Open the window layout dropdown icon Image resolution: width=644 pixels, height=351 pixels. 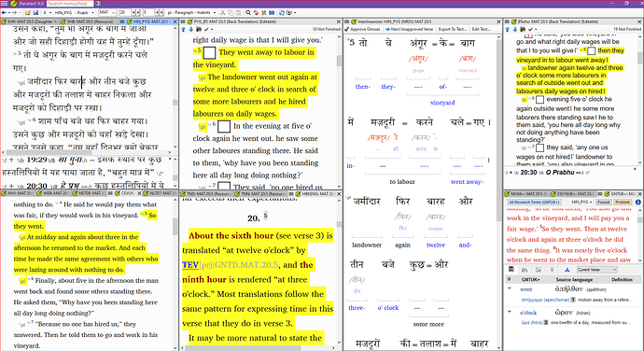click(x=291, y=13)
